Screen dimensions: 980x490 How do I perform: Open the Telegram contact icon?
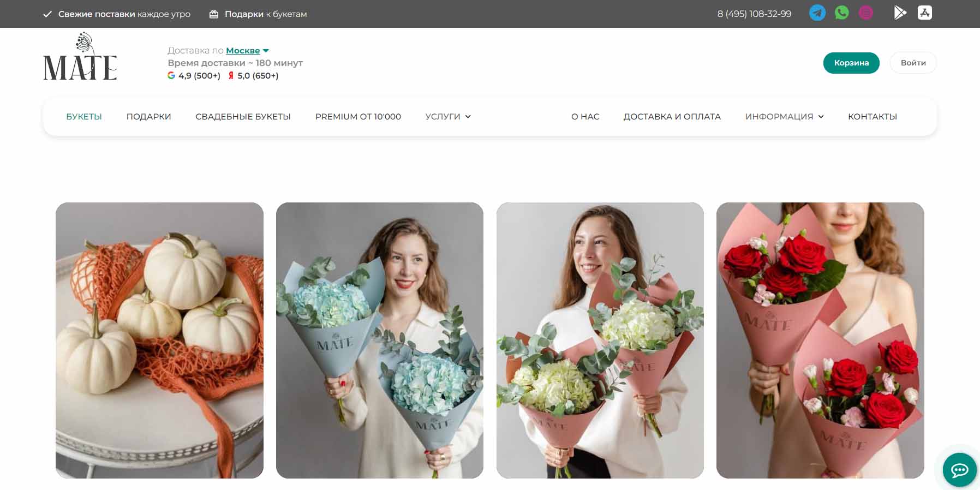(x=817, y=13)
